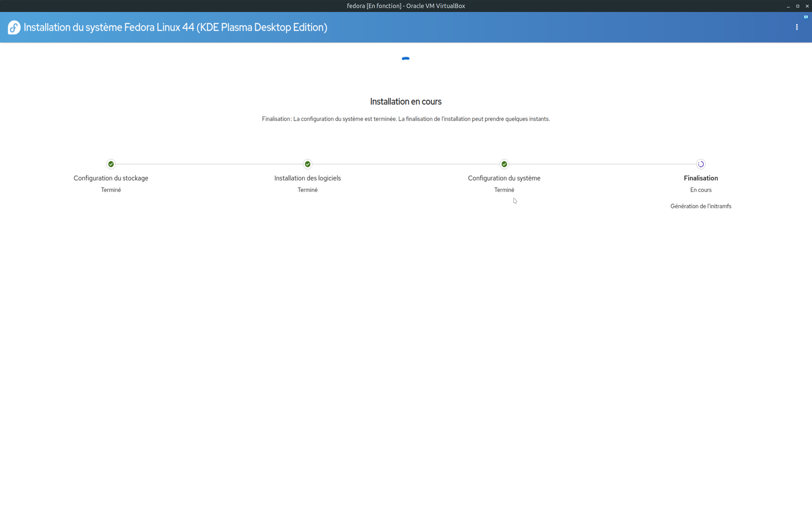Maximize the VirtualBox window
The image size is (812, 520).
point(798,6)
